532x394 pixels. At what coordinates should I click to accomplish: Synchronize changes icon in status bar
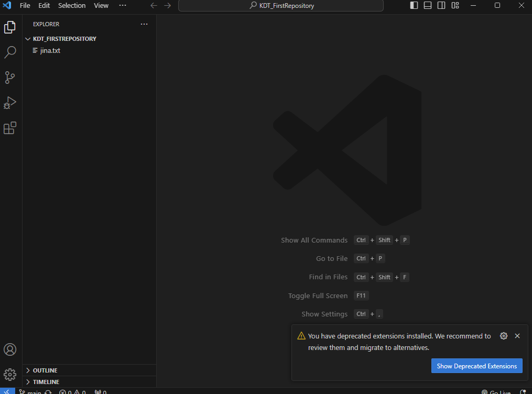point(48,391)
